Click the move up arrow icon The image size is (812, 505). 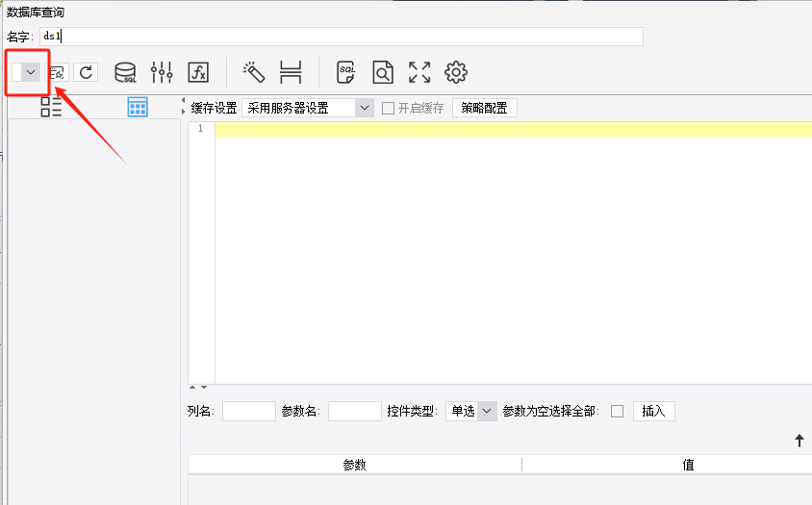799,441
